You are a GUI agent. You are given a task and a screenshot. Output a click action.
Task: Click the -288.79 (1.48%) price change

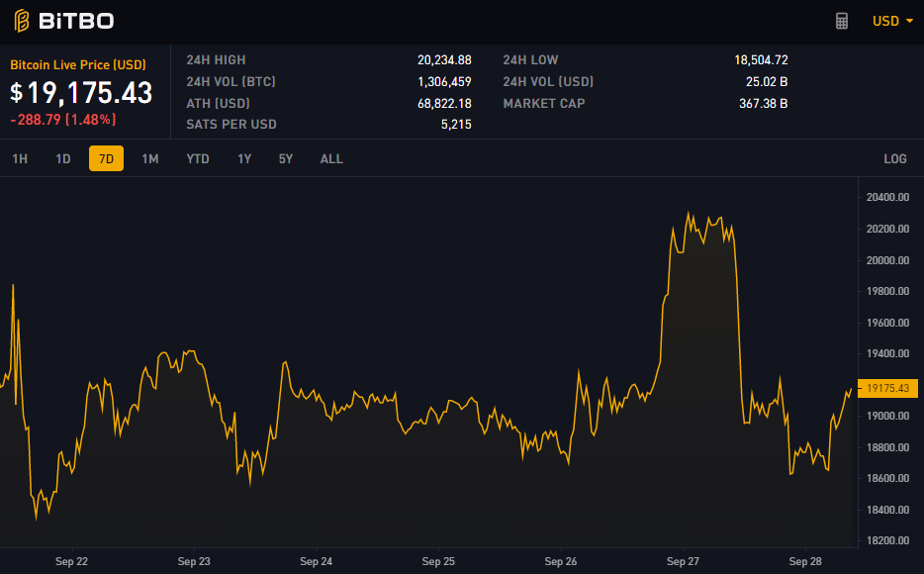(63, 120)
